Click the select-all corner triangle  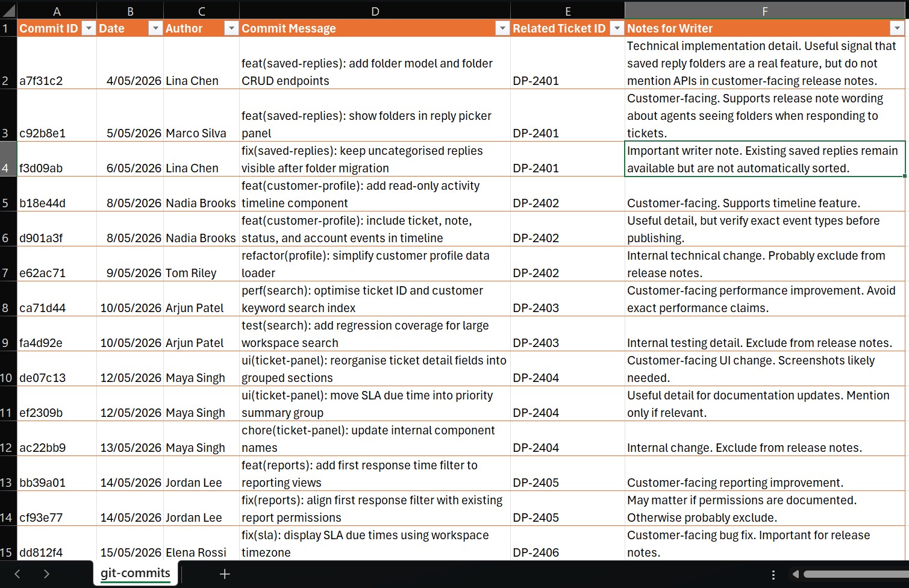[x=8, y=10]
